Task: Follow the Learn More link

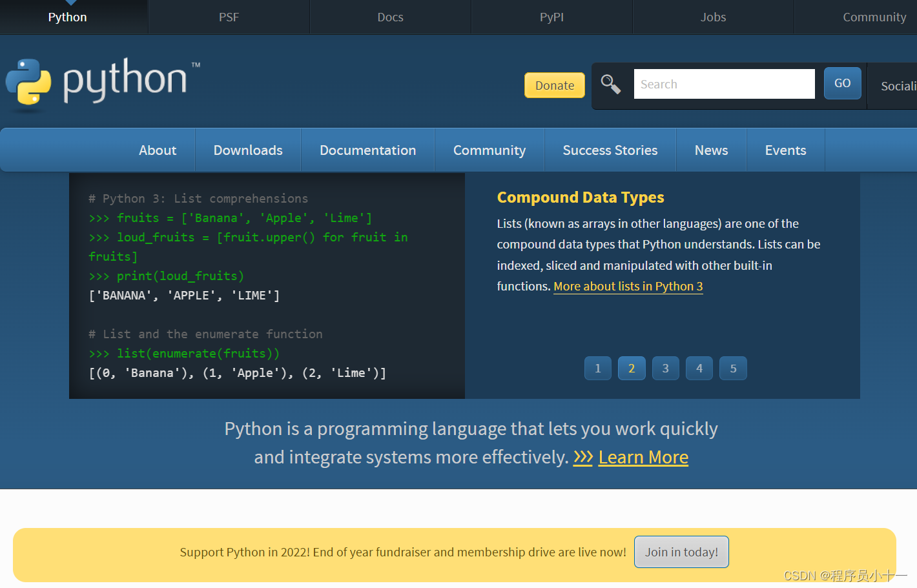Action: (643, 458)
